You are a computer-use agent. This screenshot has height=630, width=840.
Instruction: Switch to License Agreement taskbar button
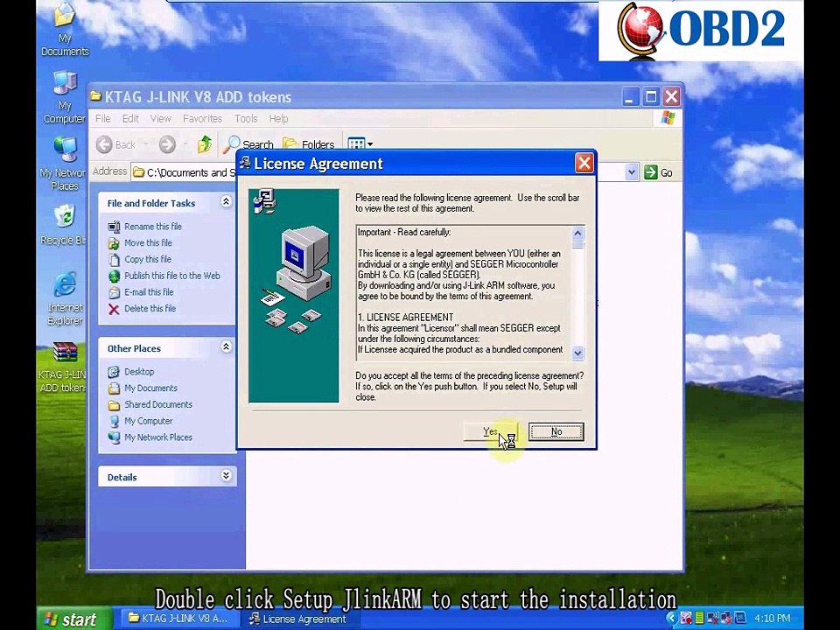click(298, 619)
